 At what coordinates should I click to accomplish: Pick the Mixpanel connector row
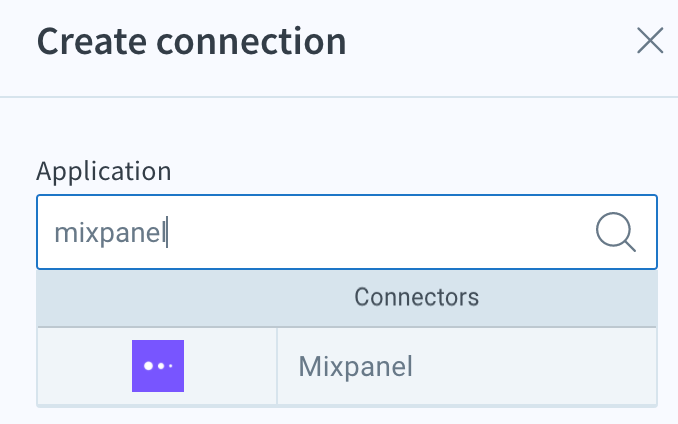[x=347, y=366]
